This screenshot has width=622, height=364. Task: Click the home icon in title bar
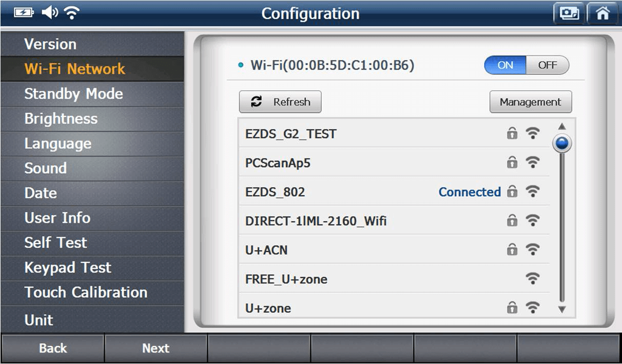(x=602, y=13)
